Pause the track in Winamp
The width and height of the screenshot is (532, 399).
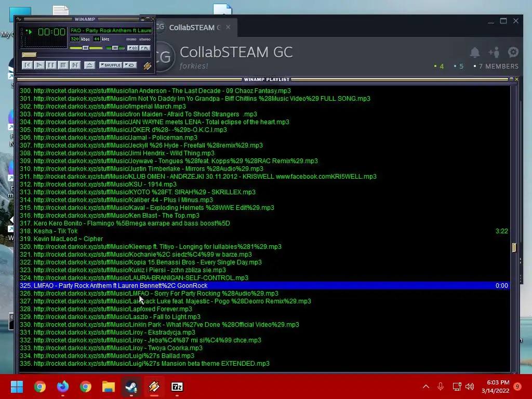click(51, 65)
